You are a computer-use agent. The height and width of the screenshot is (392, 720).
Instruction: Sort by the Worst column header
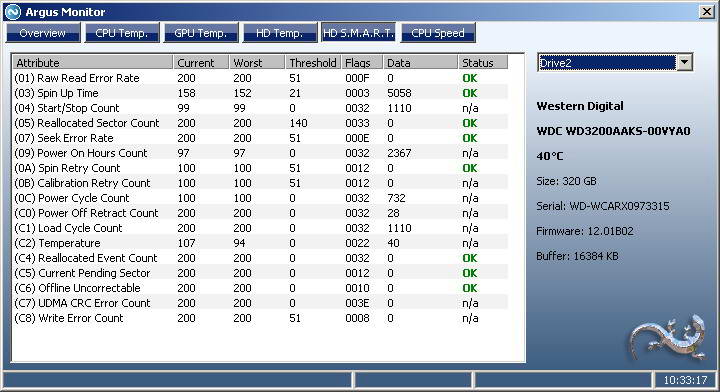tap(257, 62)
